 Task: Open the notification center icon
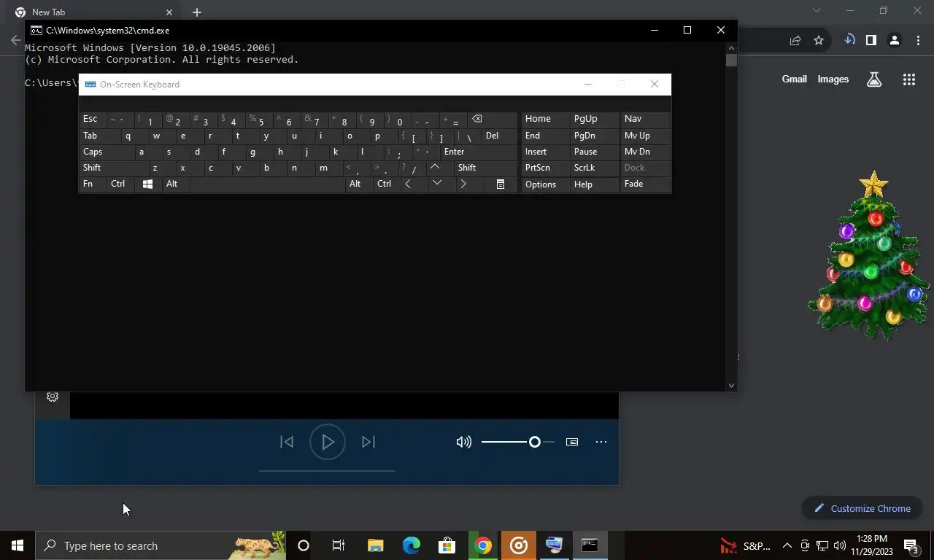pos(911,545)
